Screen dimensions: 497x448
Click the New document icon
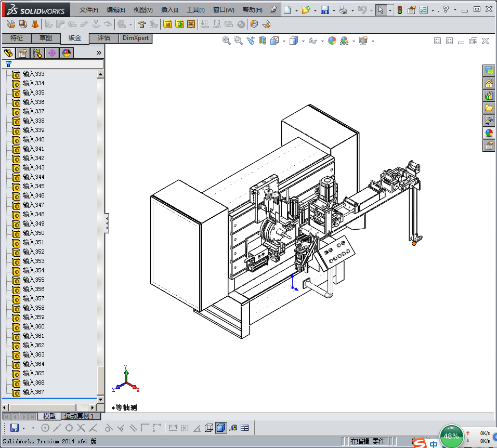pyautogui.click(x=287, y=10)
